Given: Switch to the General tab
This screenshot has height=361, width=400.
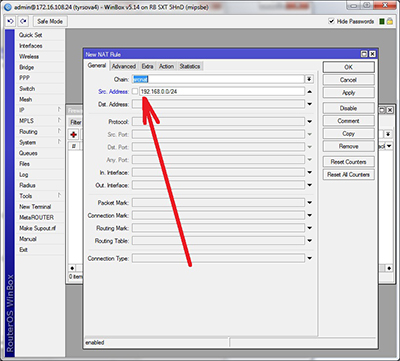Looking at the screenshot, I should [x=97, y=66].
